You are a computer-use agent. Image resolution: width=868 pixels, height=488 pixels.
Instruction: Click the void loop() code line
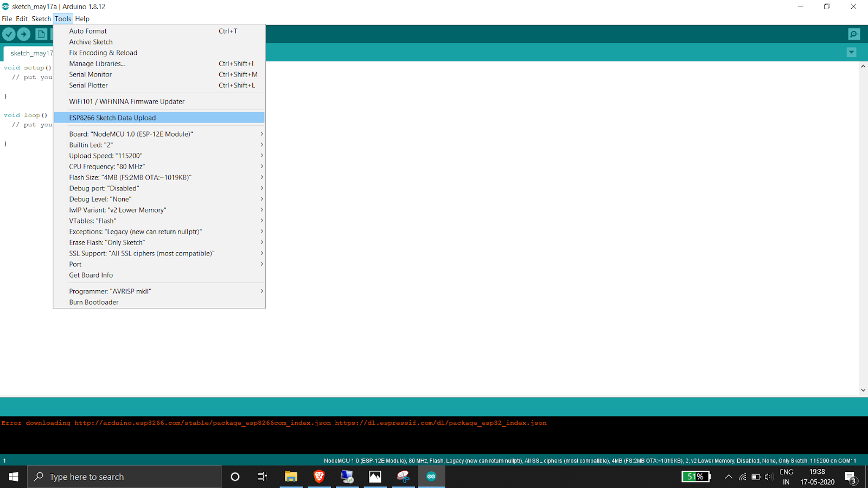click(25, 115)
